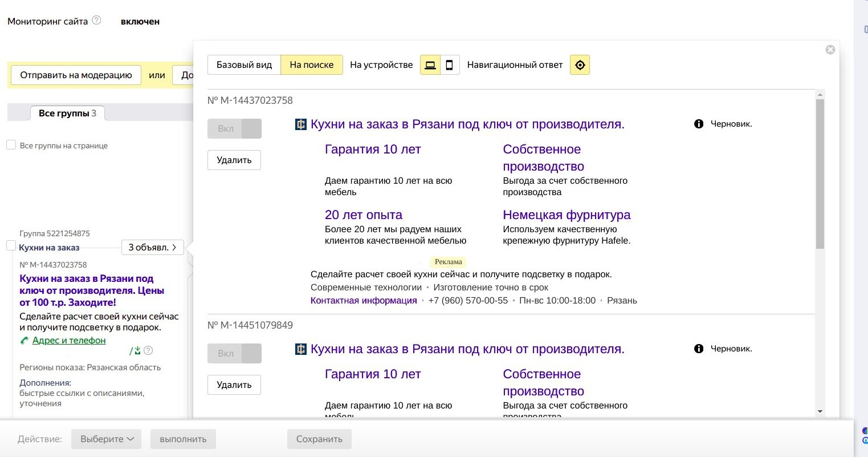Toggle the Вкл switch for ad M-14437023758
This screenshot has height=457, width=868.
coord(234,129)
